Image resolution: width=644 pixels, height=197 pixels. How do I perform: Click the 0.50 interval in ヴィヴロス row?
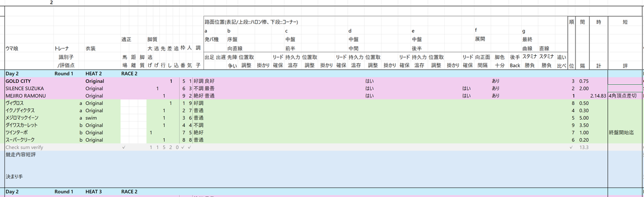click(583, 103)
